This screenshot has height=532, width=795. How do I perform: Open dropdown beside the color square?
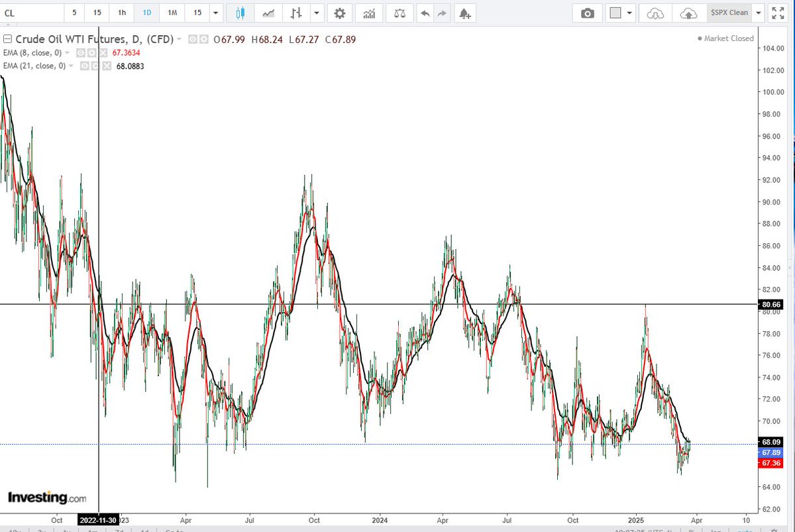629,13
